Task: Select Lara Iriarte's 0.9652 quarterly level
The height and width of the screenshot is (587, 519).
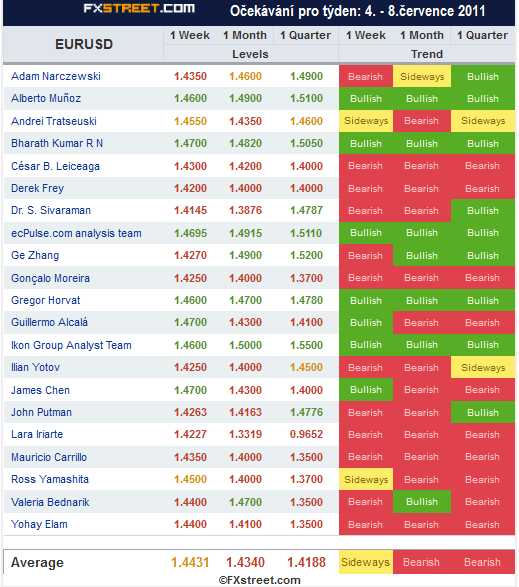Action: pyautogui.click(x=306, y=434)
